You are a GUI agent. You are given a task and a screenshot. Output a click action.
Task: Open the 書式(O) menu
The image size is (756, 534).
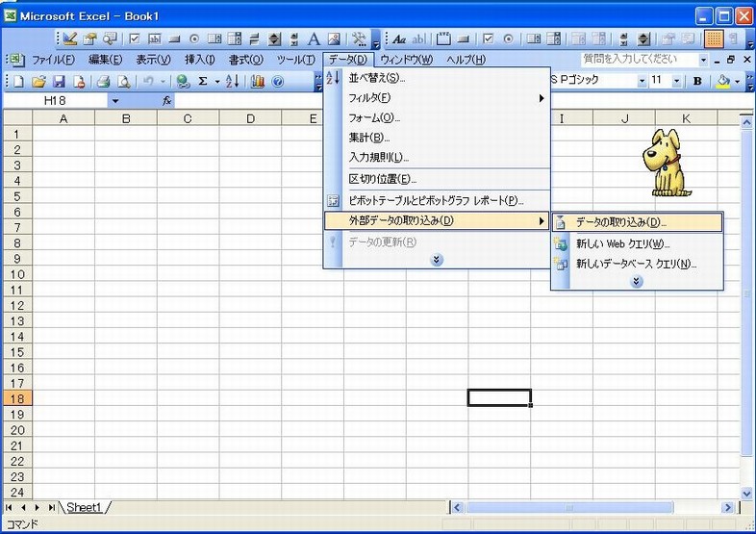pos(246,60)
